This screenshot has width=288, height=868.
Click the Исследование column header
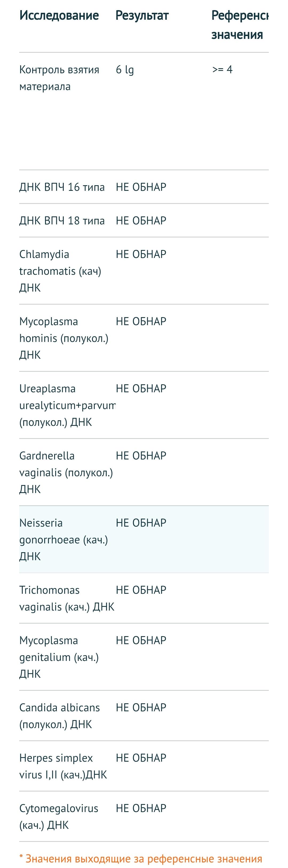[59, 15]
